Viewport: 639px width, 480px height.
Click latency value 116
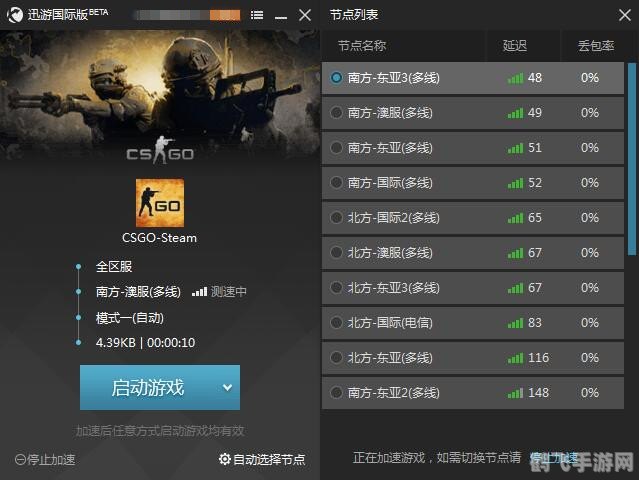(538, 358)
